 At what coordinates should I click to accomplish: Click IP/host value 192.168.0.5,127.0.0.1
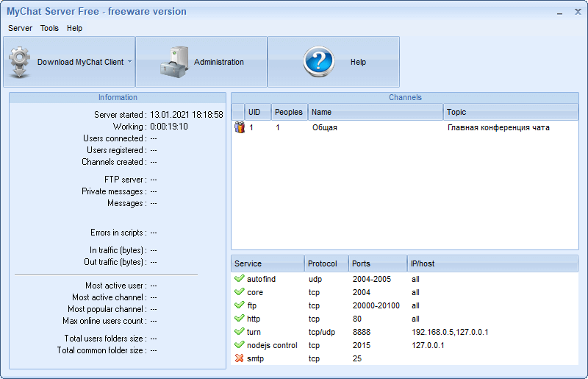(450, 332)
